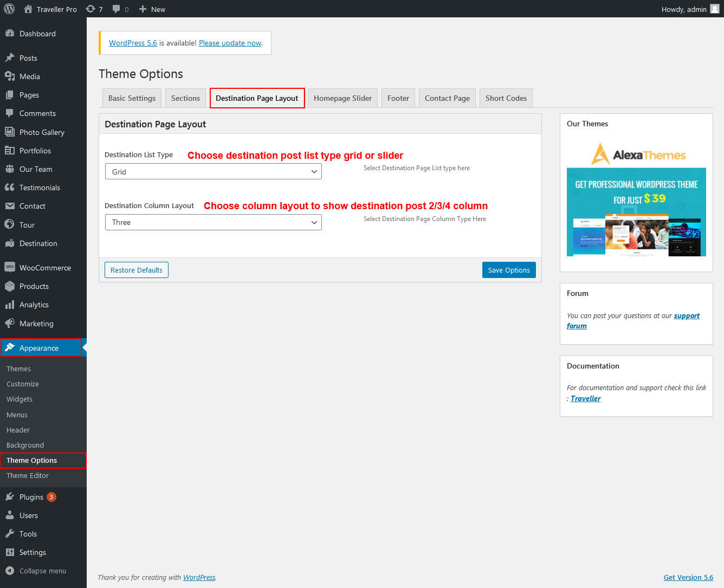This screenshot has width=724, height=588.
Task: Open the Destination Column Layout dropdown
Action: click(x=213, y=223)
